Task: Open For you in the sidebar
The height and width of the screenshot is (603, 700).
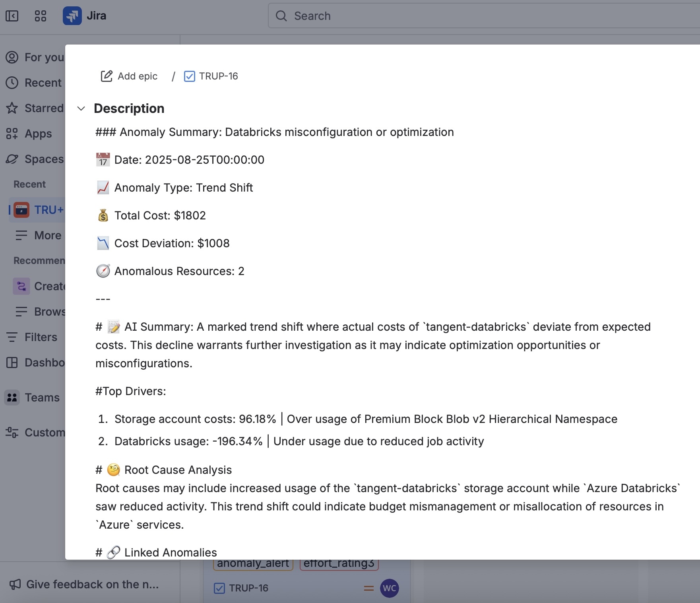Action: click(35, 57)
